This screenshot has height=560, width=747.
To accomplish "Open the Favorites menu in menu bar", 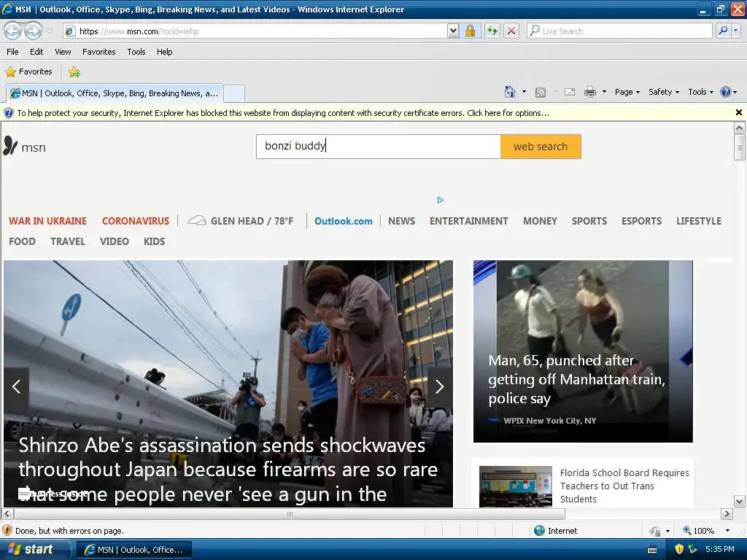I will click(98, 52).
